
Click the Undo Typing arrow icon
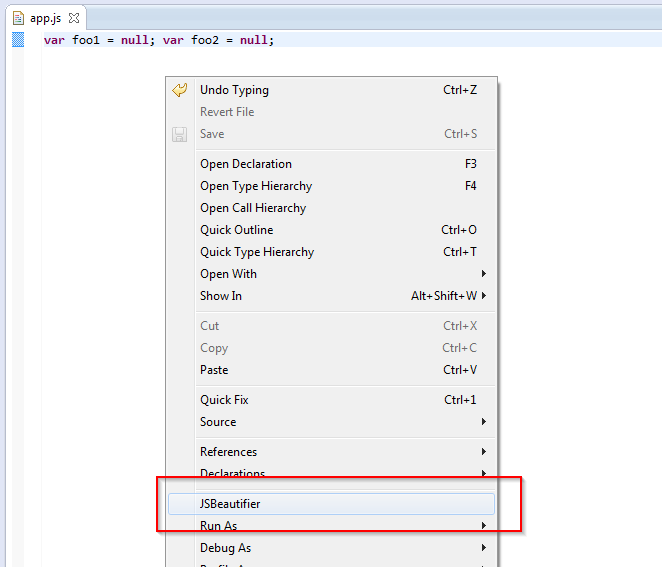(x=179, y=90)
